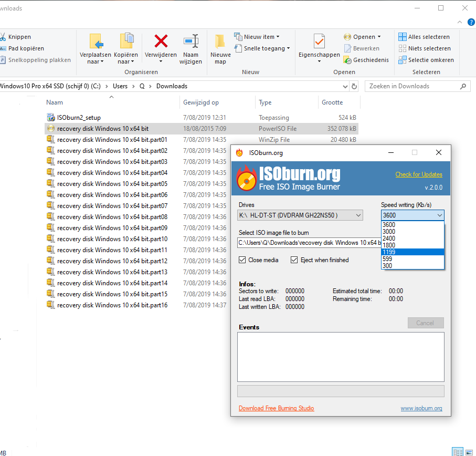Create folder with Nieuwe map icon
Viewport: 476px width, 456px height.
pyautogui.click(x=220, y=42)
